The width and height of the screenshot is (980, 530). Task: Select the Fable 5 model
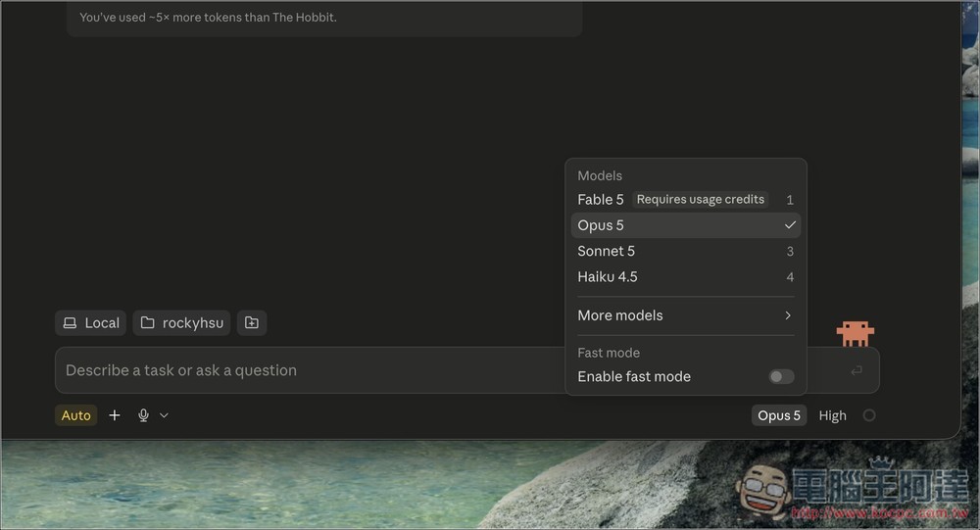[x=686, y=200]
